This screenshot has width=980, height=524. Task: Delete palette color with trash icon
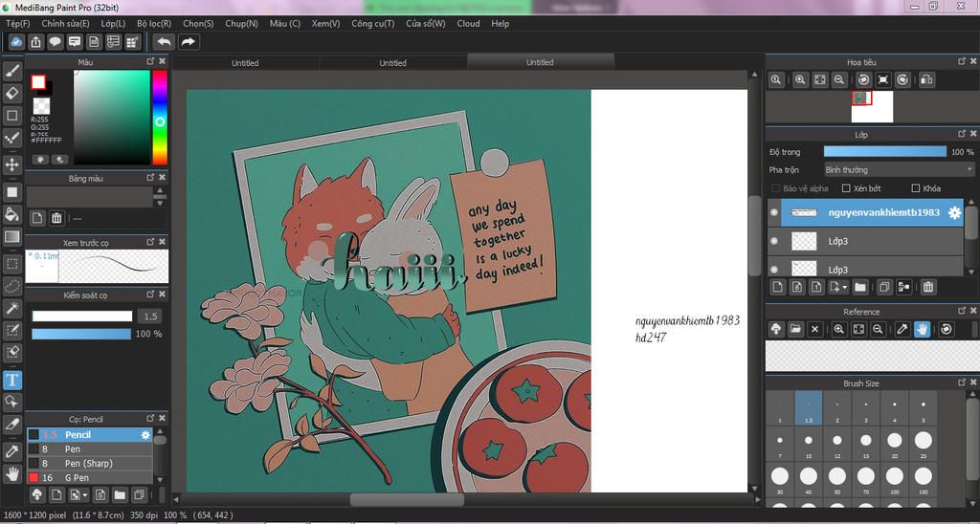[56, 218]
